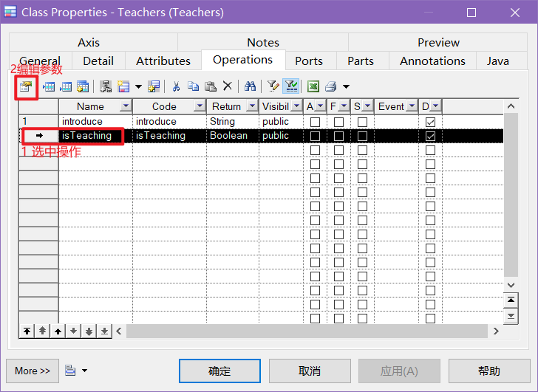Delete selected row with X icon
The width and height of the screenshot is (538, 392).
(x=228, y=86)
